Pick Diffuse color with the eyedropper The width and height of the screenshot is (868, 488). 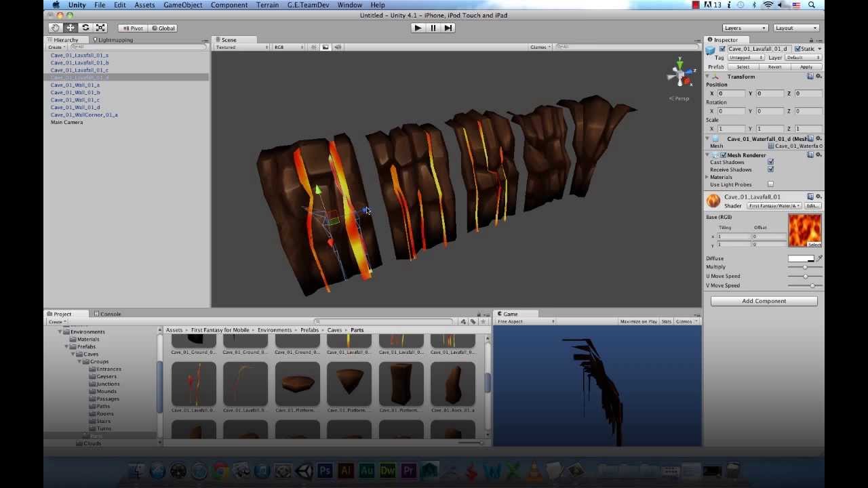(819, 258)
